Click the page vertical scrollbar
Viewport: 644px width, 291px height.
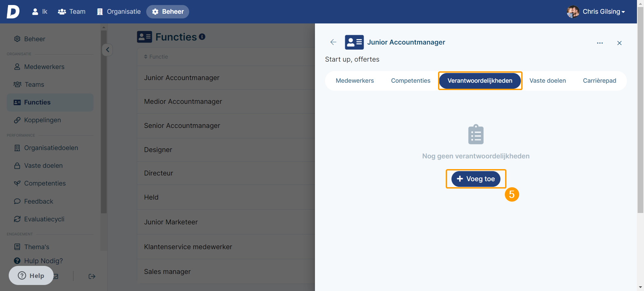(x=640, y=111)
